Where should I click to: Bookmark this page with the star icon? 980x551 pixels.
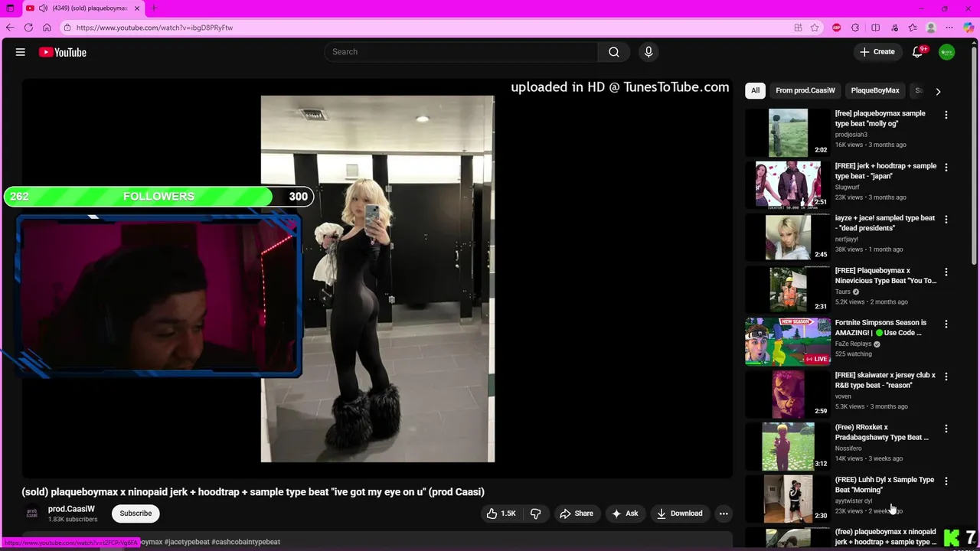point(815,28)
